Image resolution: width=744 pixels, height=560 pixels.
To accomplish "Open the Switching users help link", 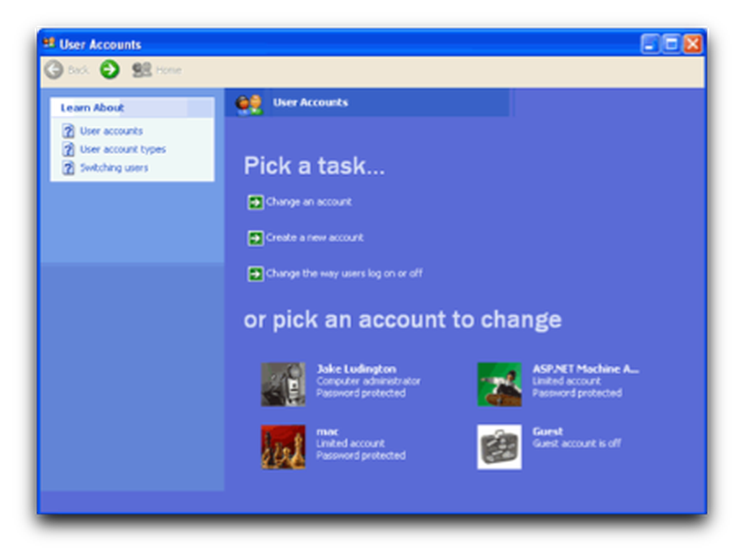I will (x=114, y=167).
